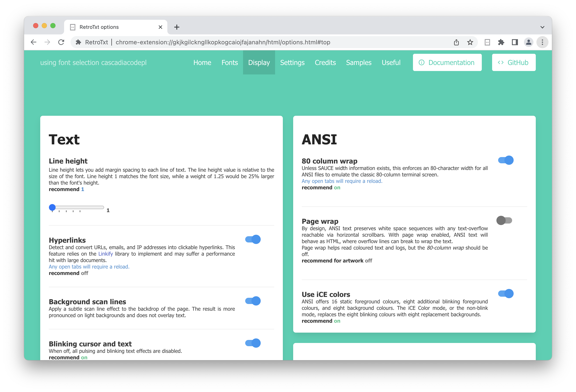Image resolution: width=576 pixels, height=392 pixels.
Task: Click the browser side panel icon
Action: click(x=514, y=42)
